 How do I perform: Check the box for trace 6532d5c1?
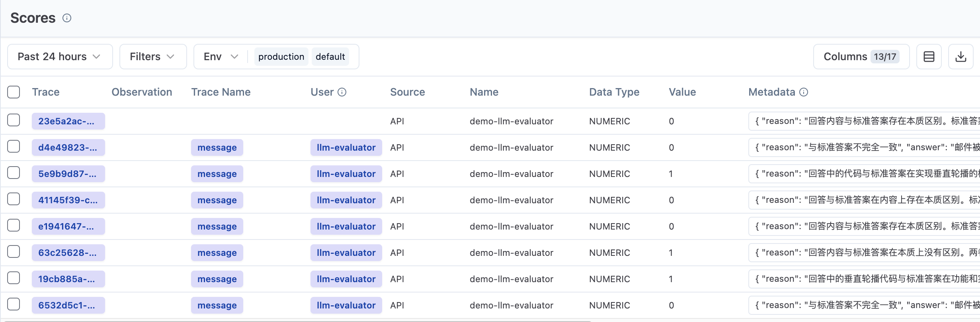coord(14,304)
